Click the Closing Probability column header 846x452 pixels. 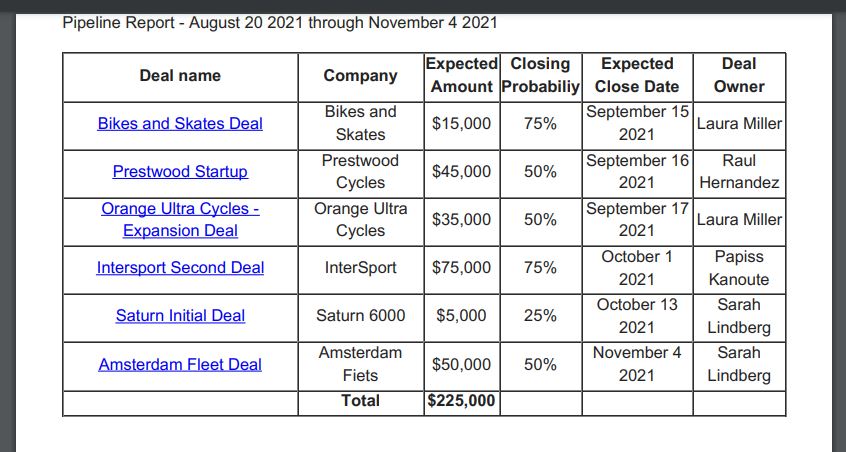(540, 76)
